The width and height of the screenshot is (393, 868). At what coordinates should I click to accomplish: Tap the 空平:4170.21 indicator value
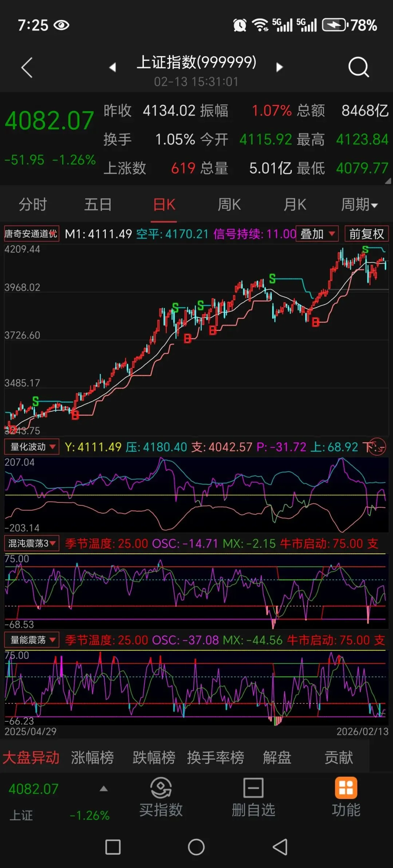tap(172, 234)
